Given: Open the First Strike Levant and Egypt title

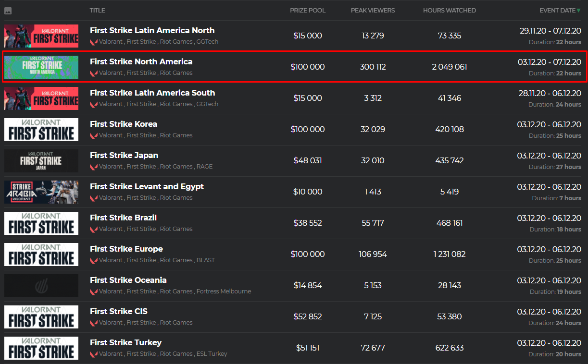Looking at the screenshot, I should tap(147, 186).
